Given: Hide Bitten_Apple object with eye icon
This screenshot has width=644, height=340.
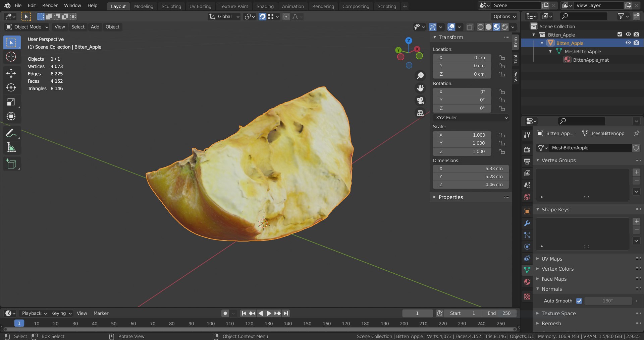Looking at the screenshot, I should (628, 43).
